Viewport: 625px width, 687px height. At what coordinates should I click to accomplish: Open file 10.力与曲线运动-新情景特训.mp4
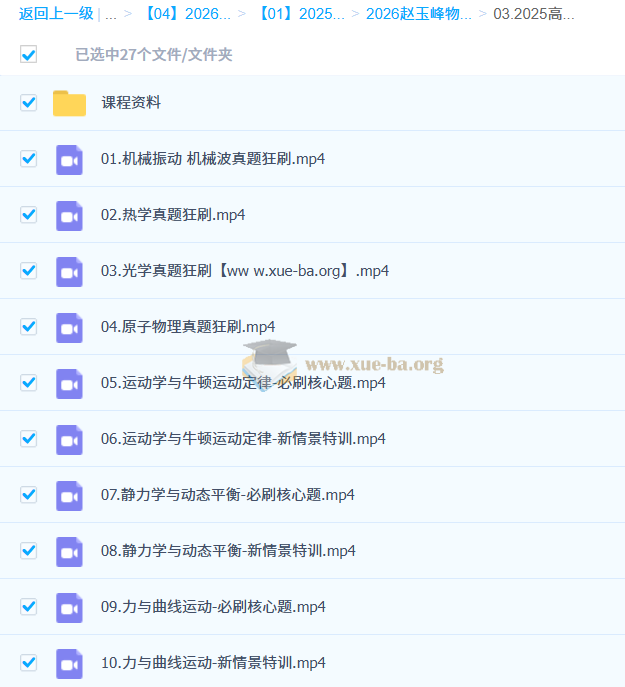coord(213,662)
